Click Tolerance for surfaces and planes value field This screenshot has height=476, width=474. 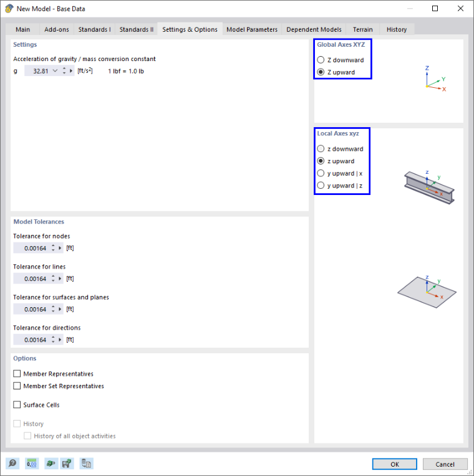point(32,309)
